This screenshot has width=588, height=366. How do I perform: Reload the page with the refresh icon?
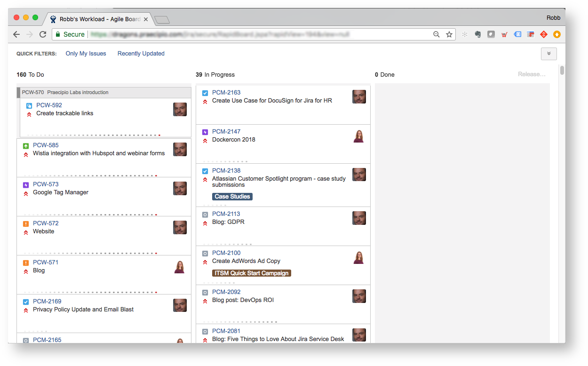coord(43,34)
